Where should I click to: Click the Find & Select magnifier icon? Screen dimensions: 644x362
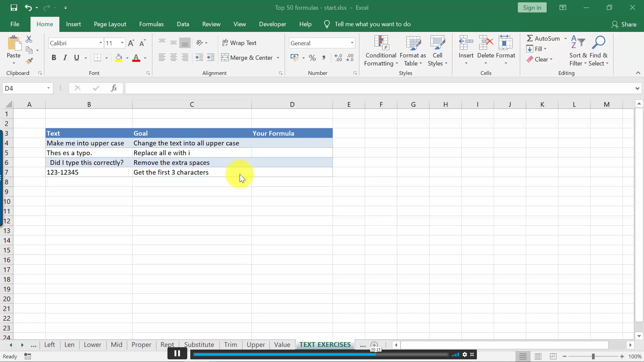pos(599,42)
